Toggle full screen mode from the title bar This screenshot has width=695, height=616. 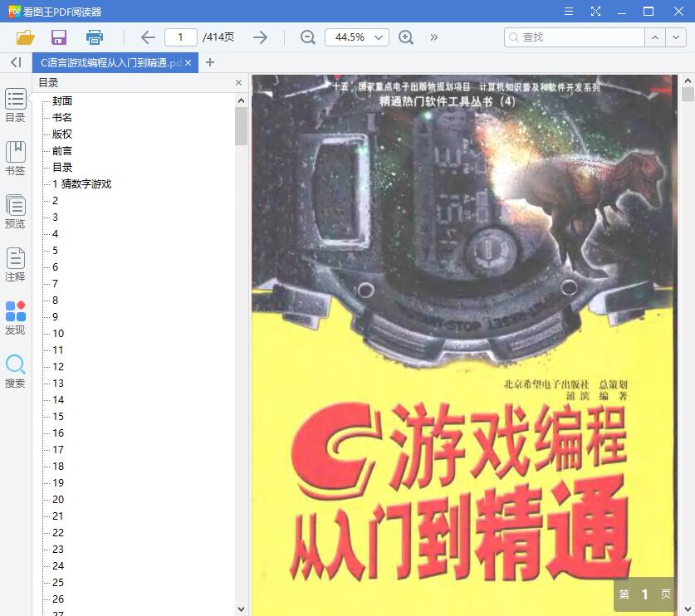point(595,12)
